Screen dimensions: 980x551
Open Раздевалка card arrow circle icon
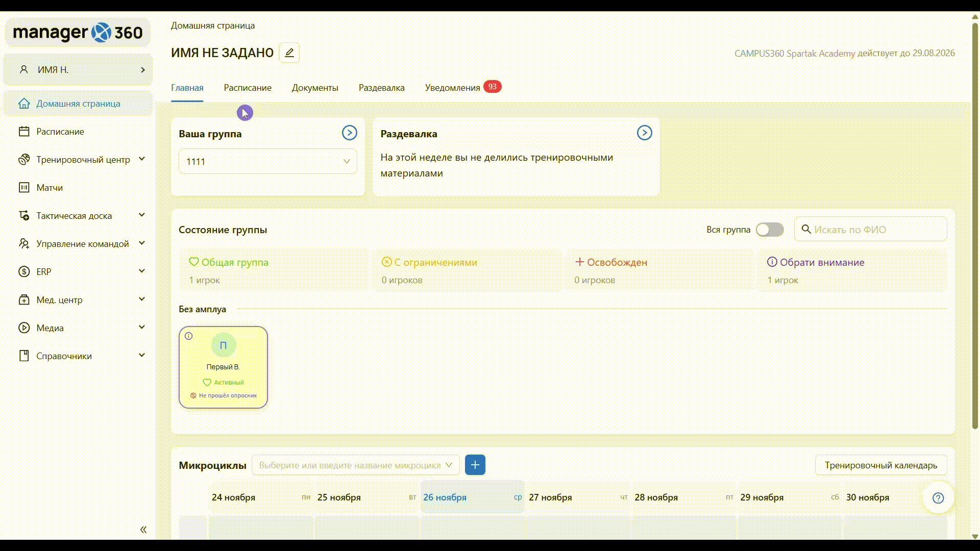644,133
